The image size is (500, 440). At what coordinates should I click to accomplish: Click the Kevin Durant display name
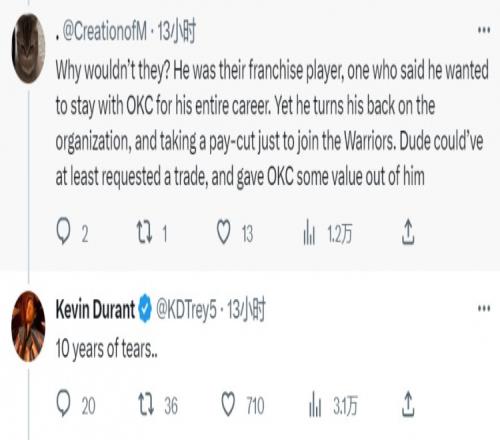pyautogui.click(x=95, y=309)
